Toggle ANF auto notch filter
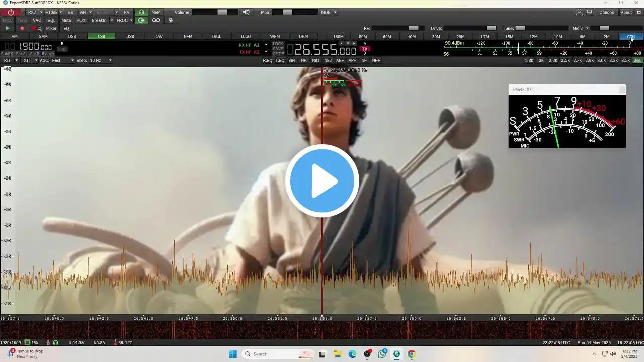This screenshot has width=644, height=362. (x=340, y=60)
